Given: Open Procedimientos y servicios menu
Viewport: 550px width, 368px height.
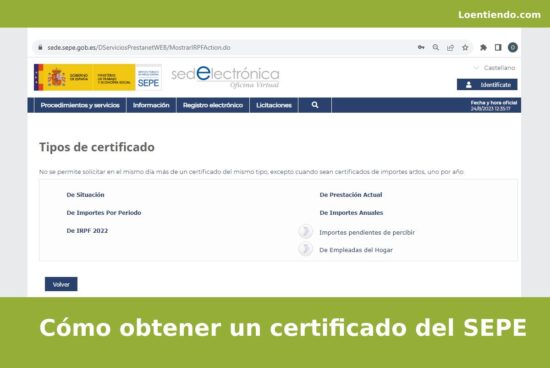Looking at the screenshot, I should click(80, 105).
